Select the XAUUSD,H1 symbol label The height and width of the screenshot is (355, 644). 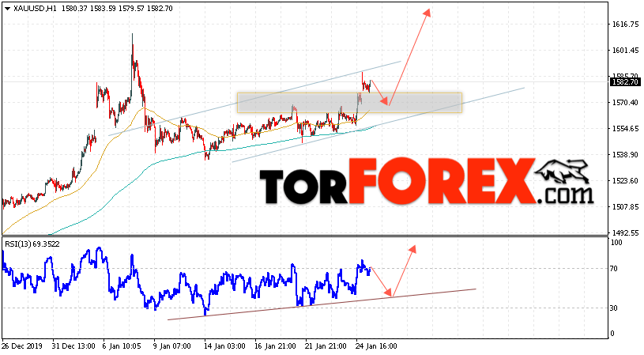pos(36,9)
